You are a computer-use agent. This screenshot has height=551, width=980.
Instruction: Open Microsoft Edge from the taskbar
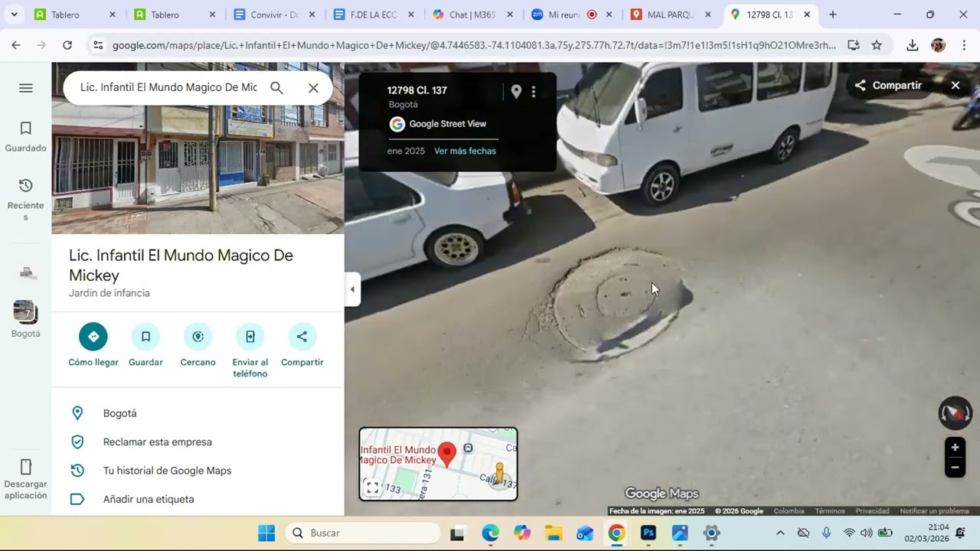coord(490,533)
